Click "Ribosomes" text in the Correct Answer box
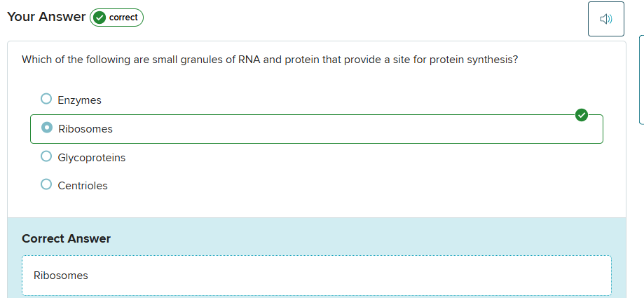 pyautogui.click(x=61, y=276)
